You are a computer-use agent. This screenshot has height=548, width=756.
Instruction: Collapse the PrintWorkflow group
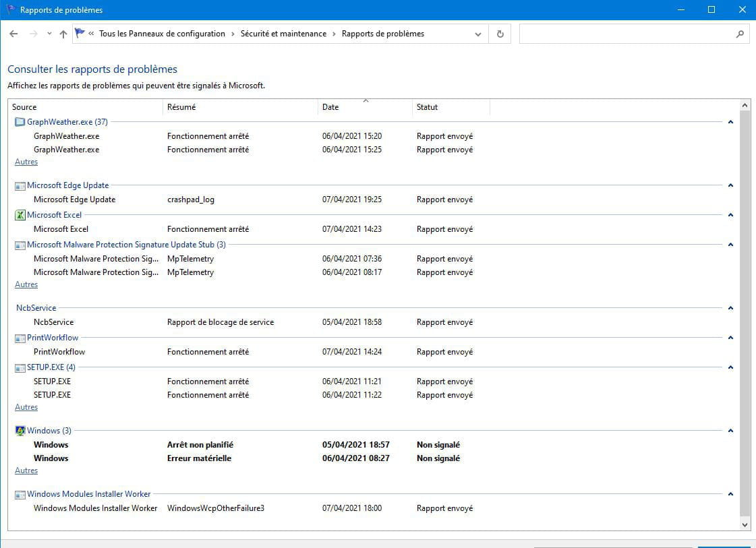(730, 338)
